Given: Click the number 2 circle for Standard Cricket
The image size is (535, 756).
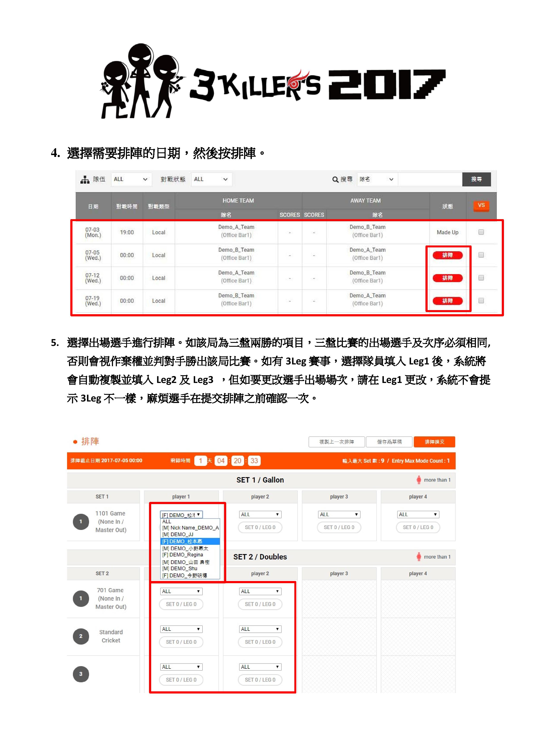Looking at the screenshot, I should coord(81,636).
